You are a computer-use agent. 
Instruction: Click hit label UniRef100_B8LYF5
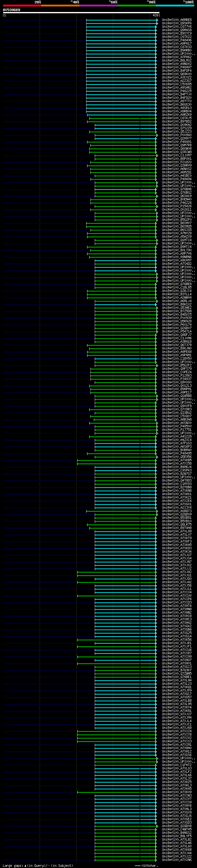point(177,836)
